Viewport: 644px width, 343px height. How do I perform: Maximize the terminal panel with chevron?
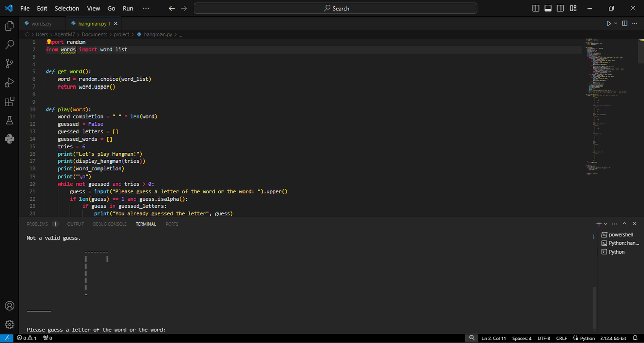click(x=624, y=224)
